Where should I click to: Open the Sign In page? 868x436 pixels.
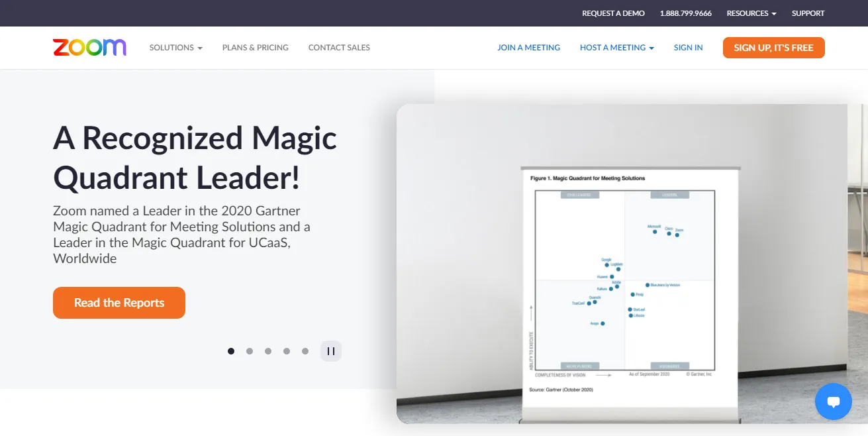[689, 48]
